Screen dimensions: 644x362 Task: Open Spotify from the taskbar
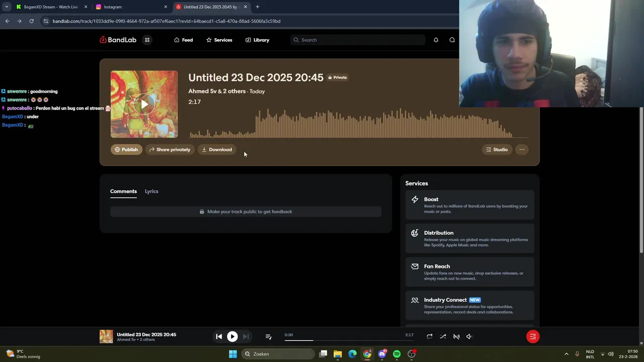pyautogui.click(x=397, y=354)
